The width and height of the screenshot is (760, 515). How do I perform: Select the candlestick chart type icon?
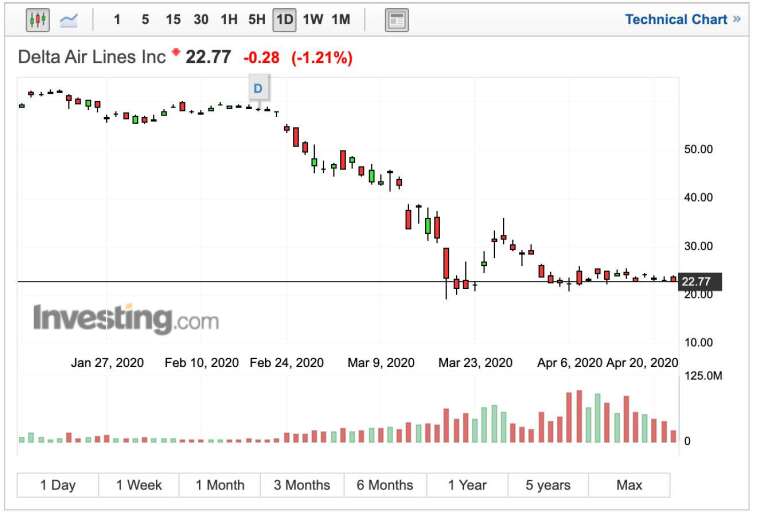click(x=38, y=20)
